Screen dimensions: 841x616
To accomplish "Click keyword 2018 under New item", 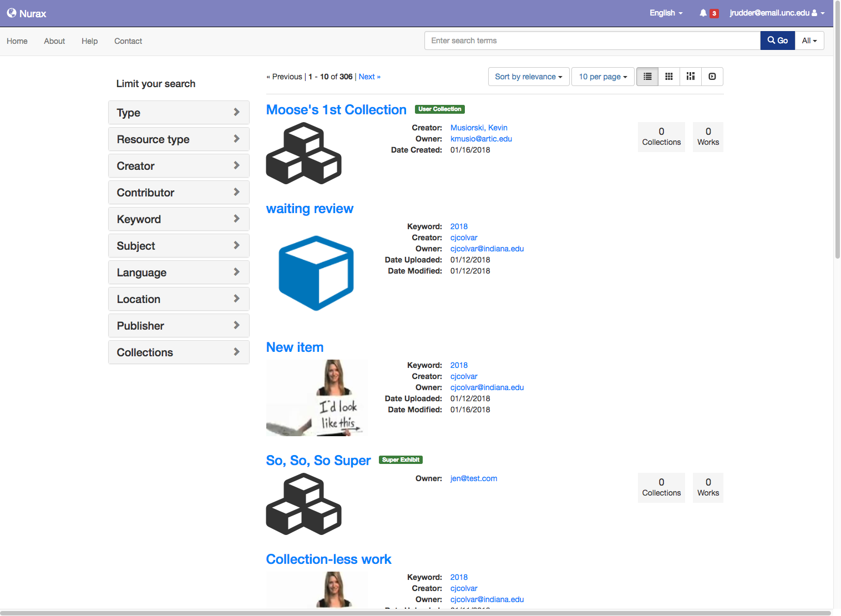I will click(459, 365).
